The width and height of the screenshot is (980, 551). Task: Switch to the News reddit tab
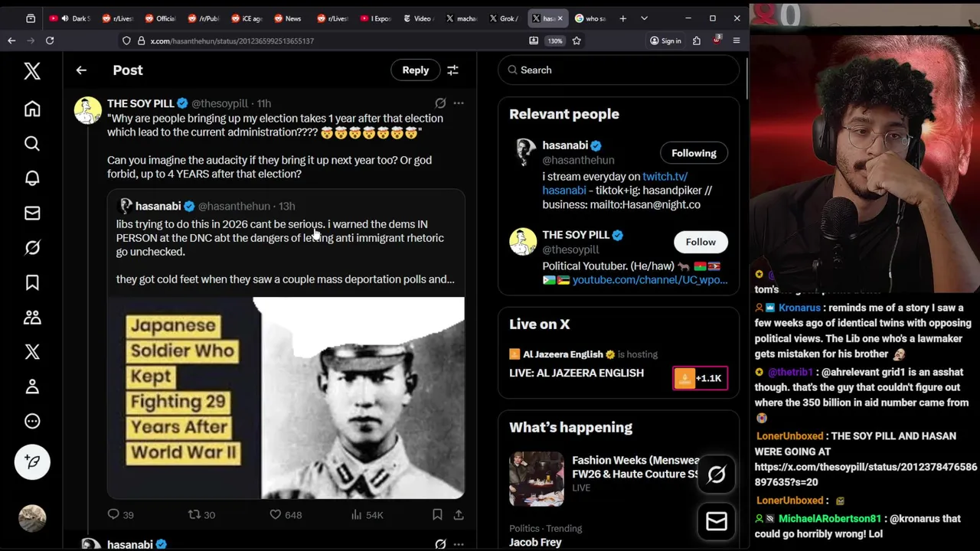287,18
